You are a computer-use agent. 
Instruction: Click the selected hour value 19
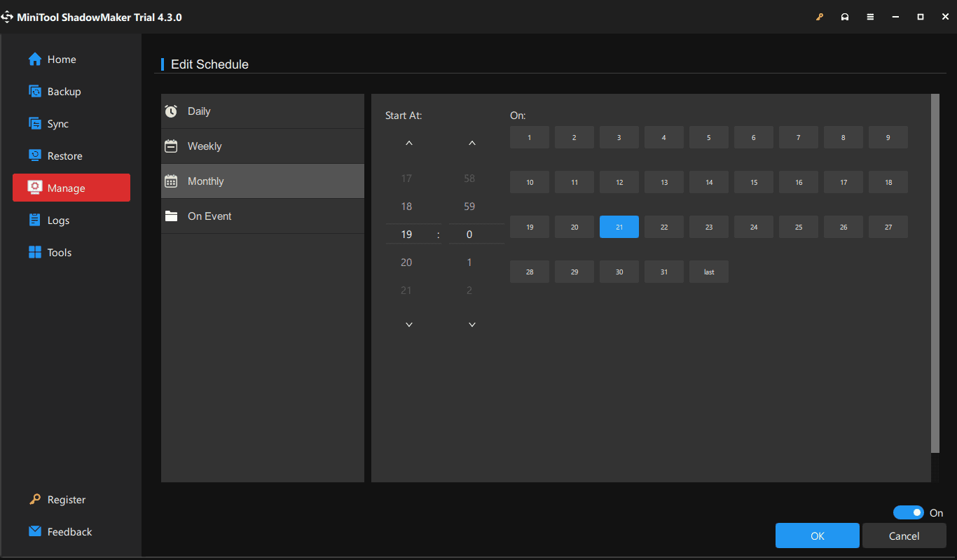coord(406,234)
